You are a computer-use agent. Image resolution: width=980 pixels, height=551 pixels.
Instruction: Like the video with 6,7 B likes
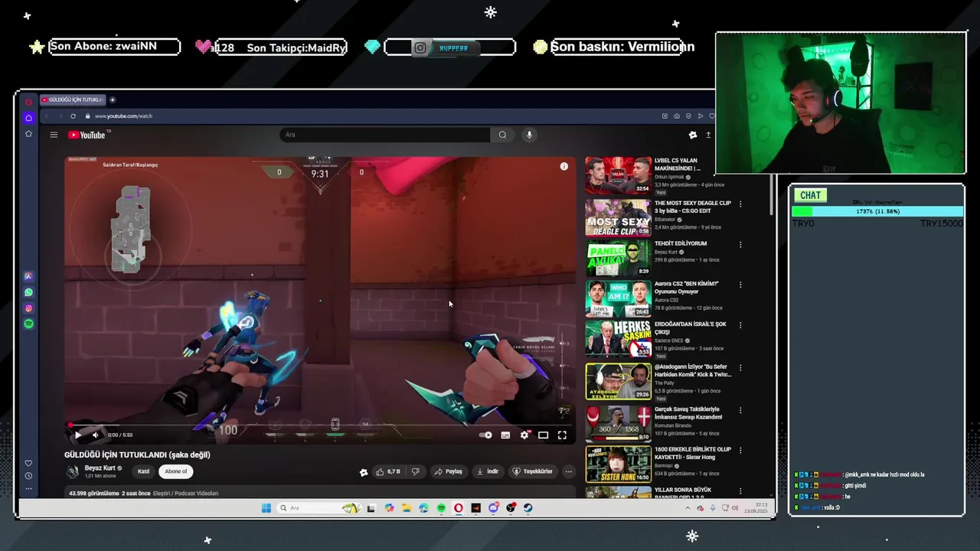click(x=388, y=471)
